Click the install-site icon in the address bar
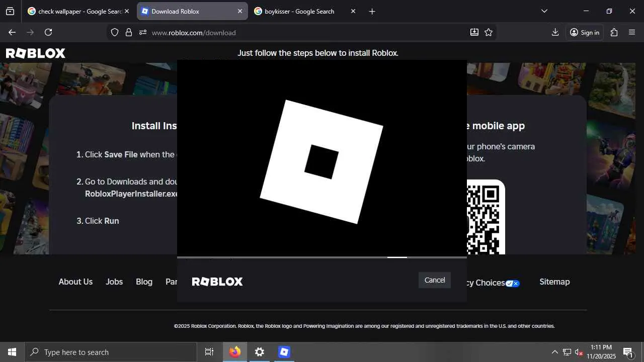Image resolution: width=644 pixels, height=362 pixels. coord(474,32)
